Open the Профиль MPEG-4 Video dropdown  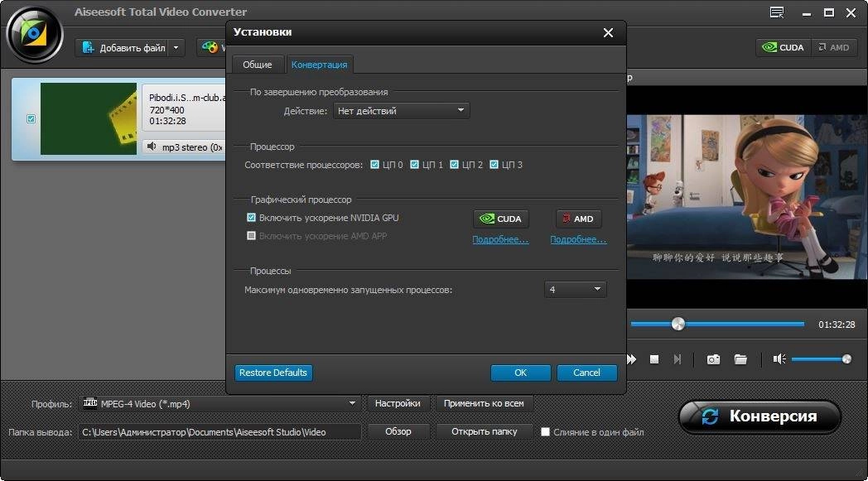[x=221, y=403]
